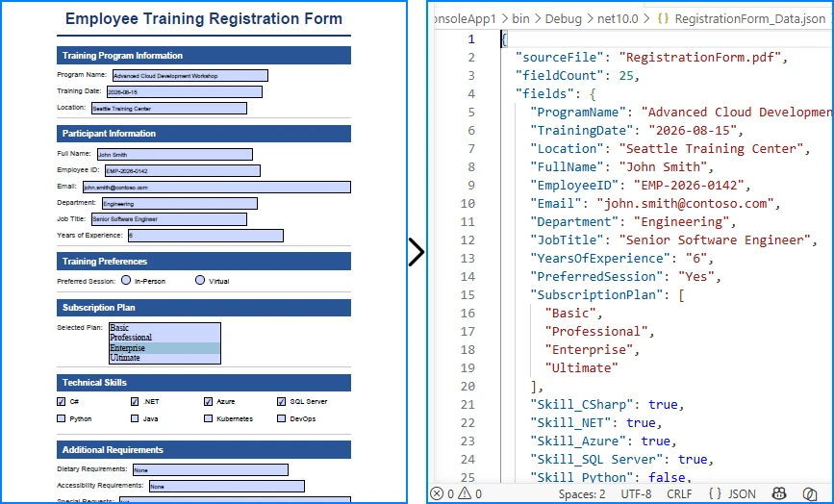Click "Seattle Training Center" in the JSON editor
This screenshot has height=504, width=834.
click(711, 148)
